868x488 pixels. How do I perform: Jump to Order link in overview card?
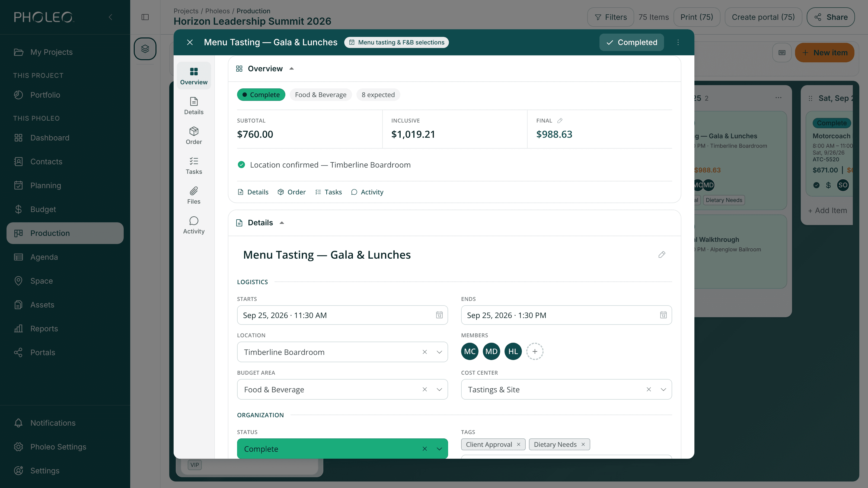pos(292,192)
